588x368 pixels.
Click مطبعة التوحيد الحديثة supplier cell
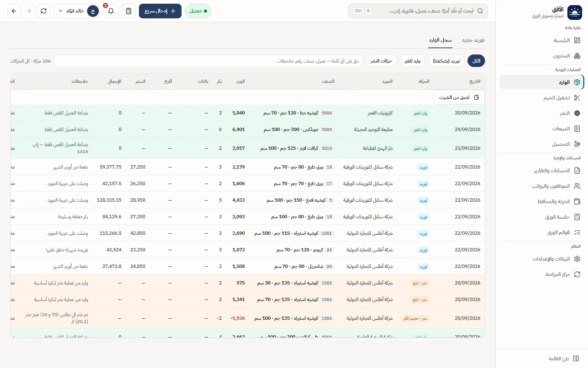point(373,130)
